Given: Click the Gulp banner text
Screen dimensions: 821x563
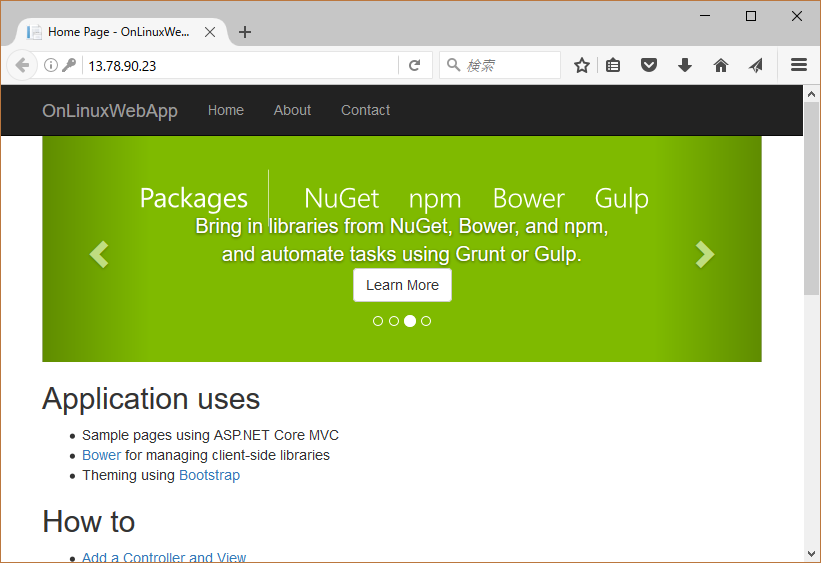Looking at the screenshot, I should coord(622,199).
